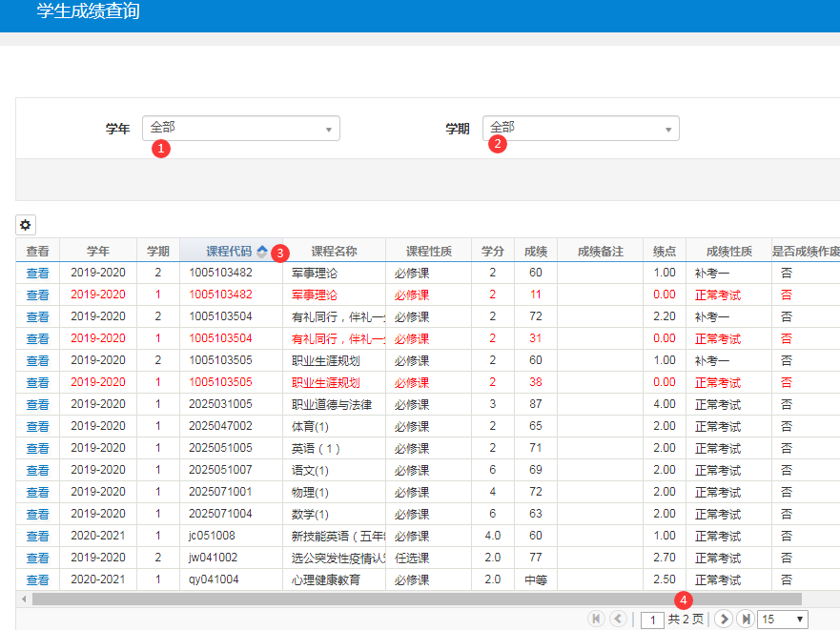Click the horizontal scrollbar thumb
Viewport: 840px width, 630px height.
click(417, 599)
